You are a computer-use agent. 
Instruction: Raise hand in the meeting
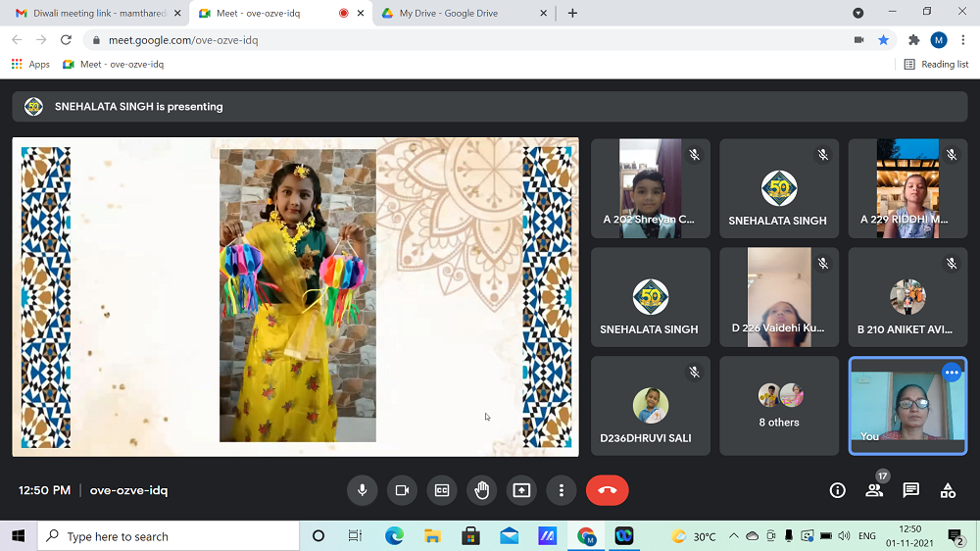point(482,490)
